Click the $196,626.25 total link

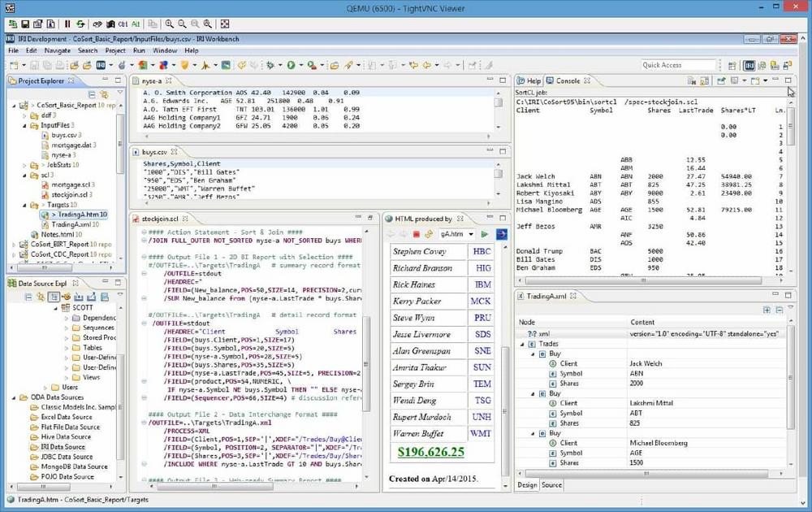(431, 452)
